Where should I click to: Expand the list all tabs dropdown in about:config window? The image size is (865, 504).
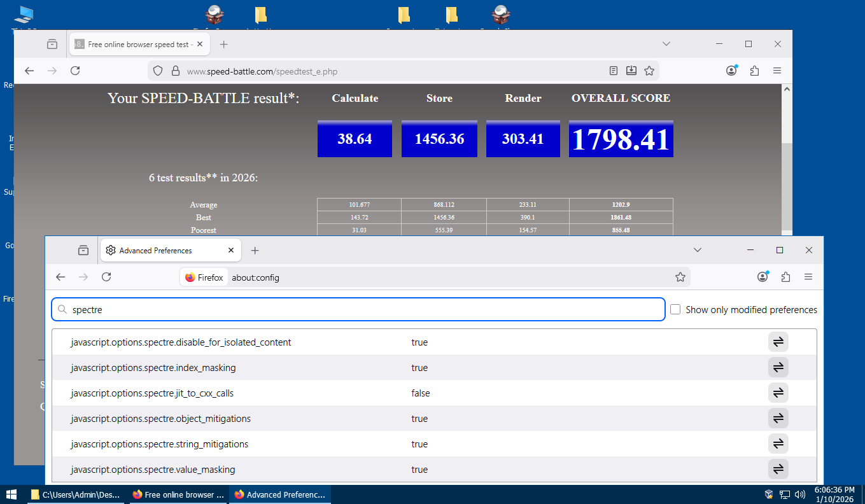pyautogui.click(x=698, y=250)
